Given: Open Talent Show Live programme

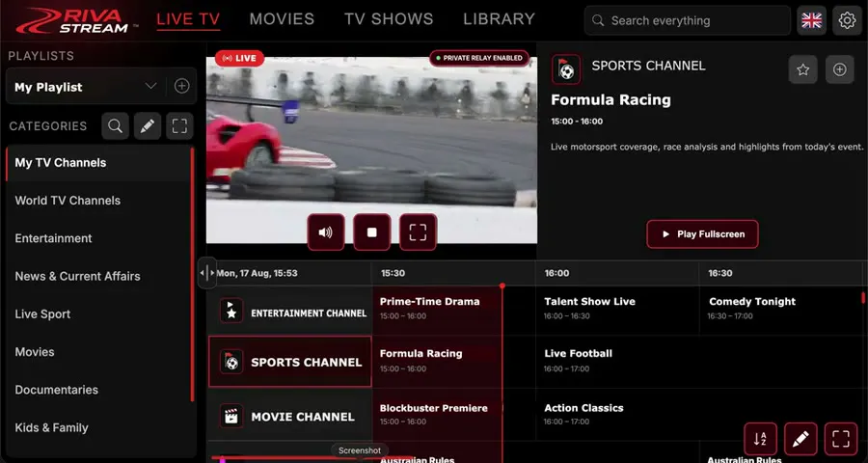Looking at the screenshot, I should 617,311.
